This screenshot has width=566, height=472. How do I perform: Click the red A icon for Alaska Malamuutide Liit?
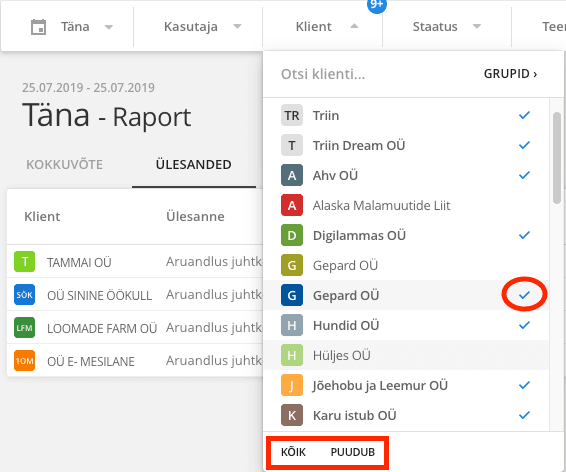coord(292,205)
